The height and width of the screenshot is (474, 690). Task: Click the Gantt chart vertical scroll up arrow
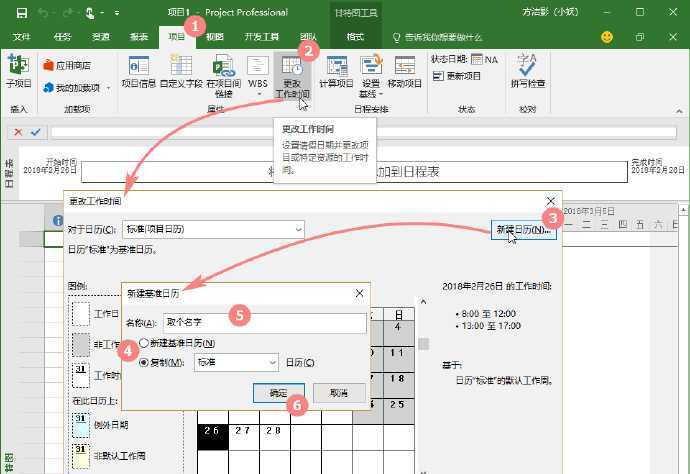[683, 210]
